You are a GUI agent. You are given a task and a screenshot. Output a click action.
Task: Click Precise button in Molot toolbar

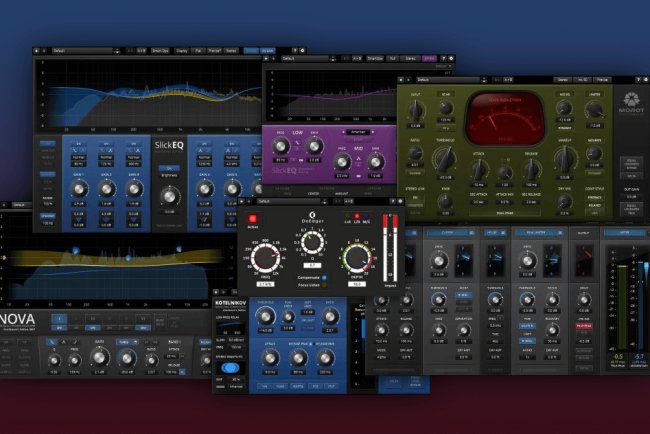(602, 79)
